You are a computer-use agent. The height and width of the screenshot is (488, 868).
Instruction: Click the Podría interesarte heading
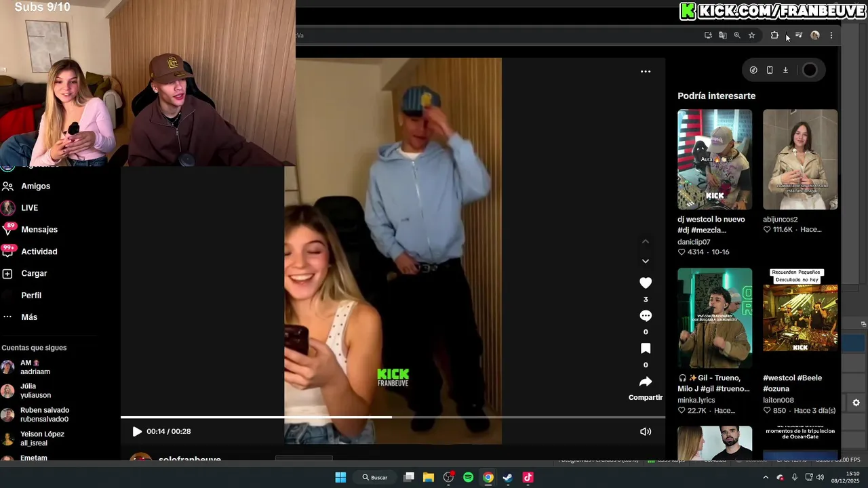pyautogui.click(x=716, y=96)
